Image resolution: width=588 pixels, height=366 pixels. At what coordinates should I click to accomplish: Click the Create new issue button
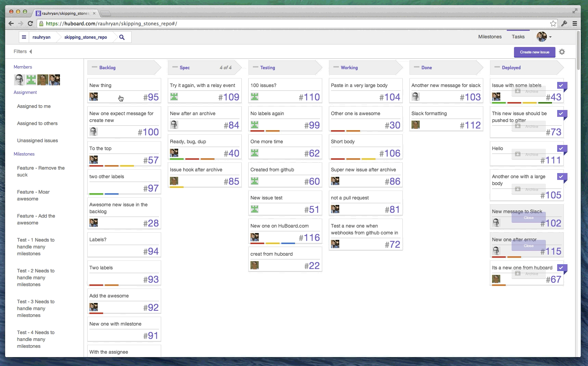click(x=535, y=52)
